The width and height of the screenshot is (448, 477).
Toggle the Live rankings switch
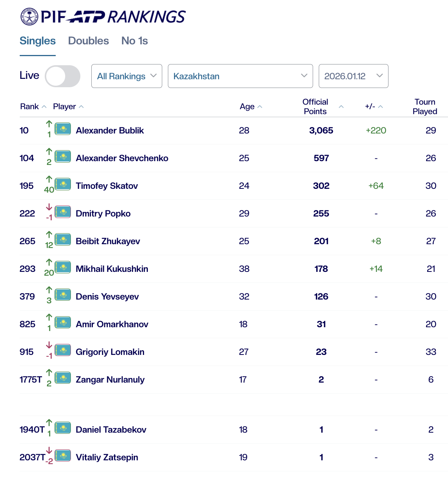(x=63, y=76)
